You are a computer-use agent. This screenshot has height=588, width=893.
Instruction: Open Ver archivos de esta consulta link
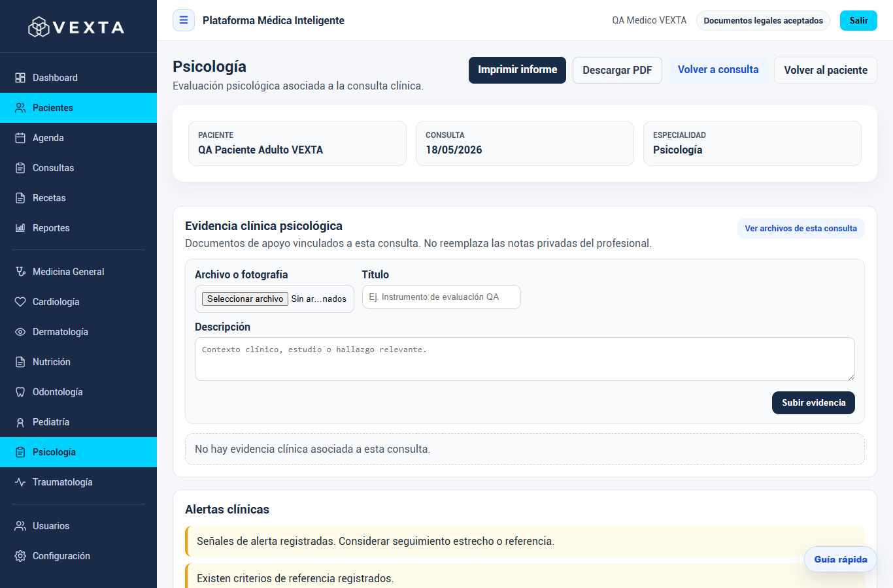tap(801, 228)
